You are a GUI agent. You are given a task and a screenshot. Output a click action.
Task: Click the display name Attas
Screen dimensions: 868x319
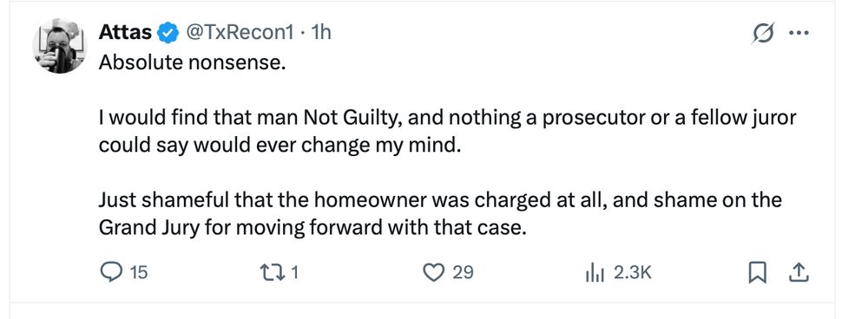click(x=124, y=33)
